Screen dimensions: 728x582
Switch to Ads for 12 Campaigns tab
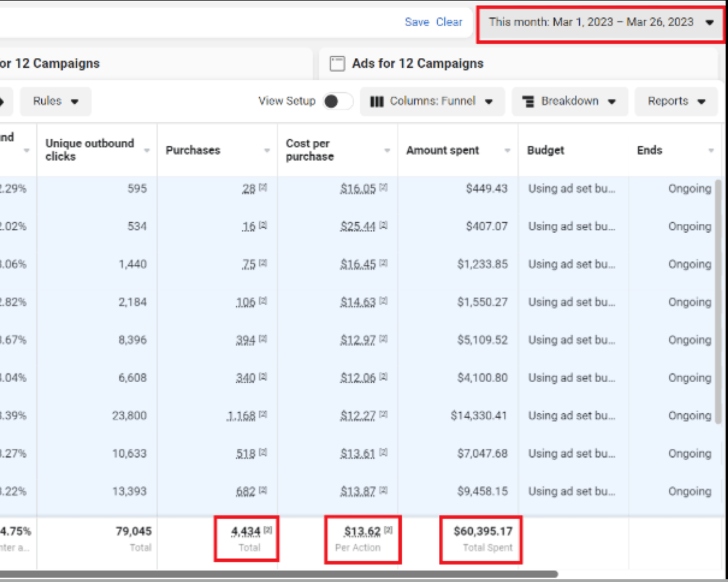pyautogui.click(x=417, y=64)
